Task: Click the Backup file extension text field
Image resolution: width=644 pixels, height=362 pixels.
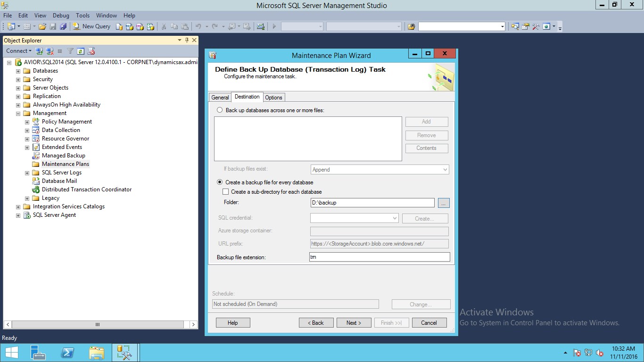Action: pyautogui.click(x=380, y=257)
